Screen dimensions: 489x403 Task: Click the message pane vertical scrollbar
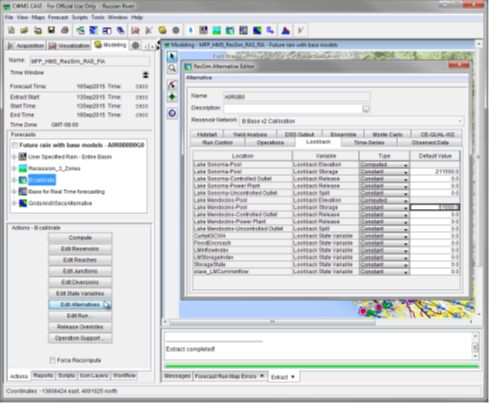[475, 347]
